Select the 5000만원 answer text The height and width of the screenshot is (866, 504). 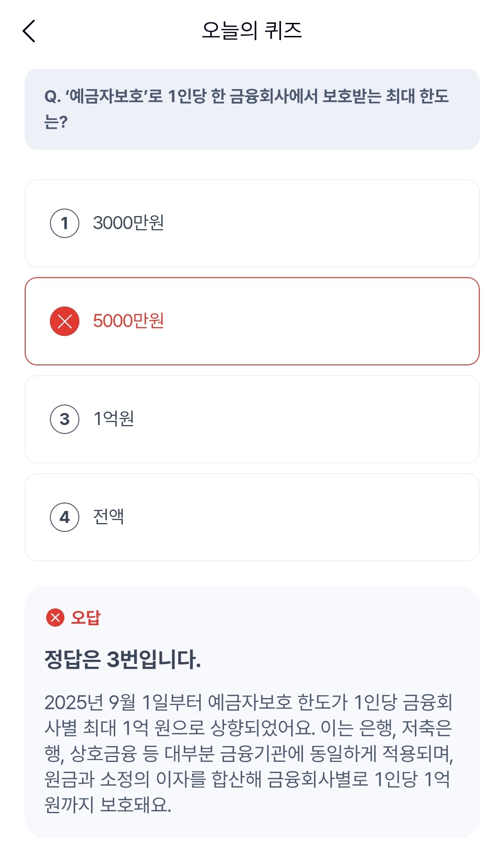click(x=128, y=321)
